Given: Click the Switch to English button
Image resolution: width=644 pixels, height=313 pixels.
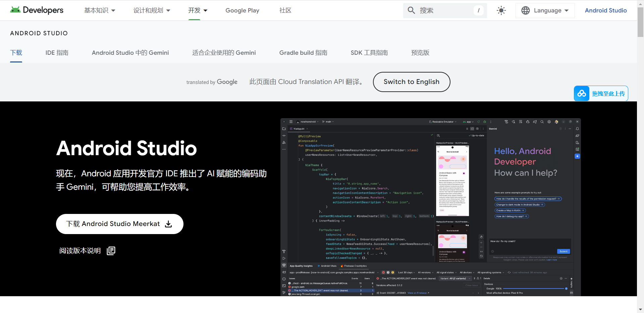Looking at the screenshot, I should 411,82.
